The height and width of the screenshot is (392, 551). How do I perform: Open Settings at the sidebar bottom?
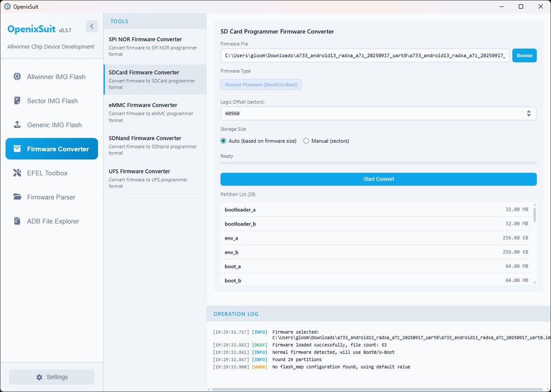52,377
